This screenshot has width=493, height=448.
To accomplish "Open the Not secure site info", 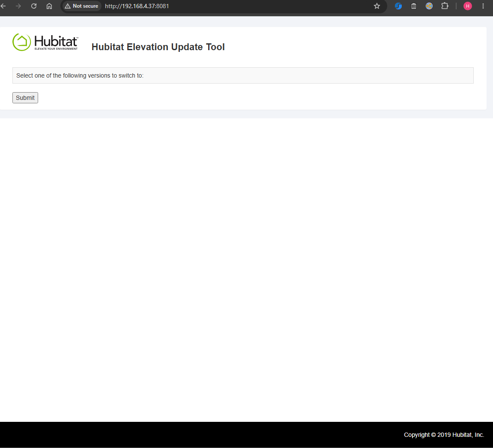I will coord(81,6).
